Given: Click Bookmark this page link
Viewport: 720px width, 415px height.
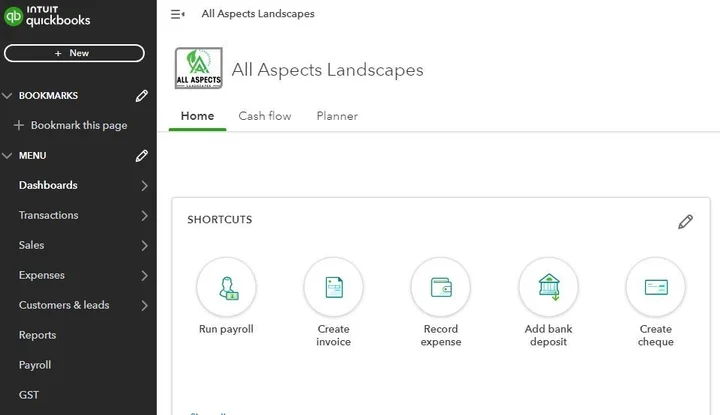Looking at the screenshot, I should pos(78,126).
